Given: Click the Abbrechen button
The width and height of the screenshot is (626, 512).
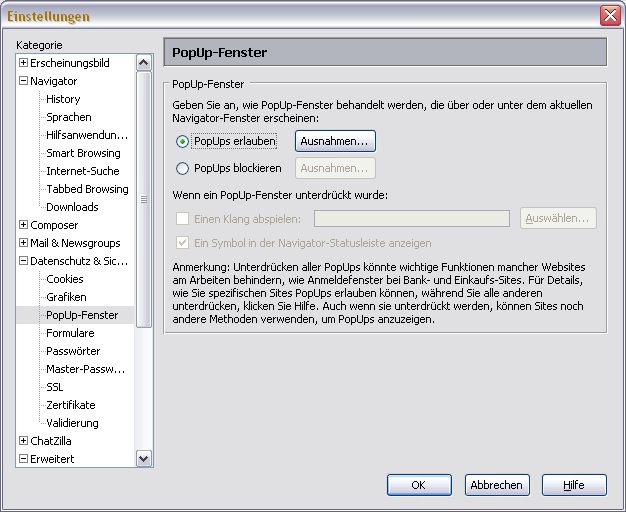Looking at the screenshot, I should click(497, 485).
